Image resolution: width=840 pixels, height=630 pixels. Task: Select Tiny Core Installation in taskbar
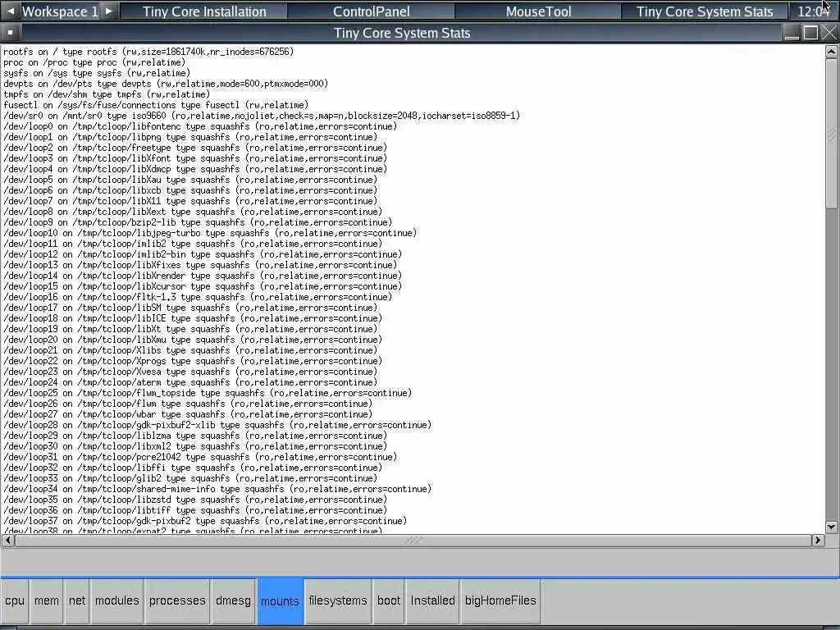point(204,11)
